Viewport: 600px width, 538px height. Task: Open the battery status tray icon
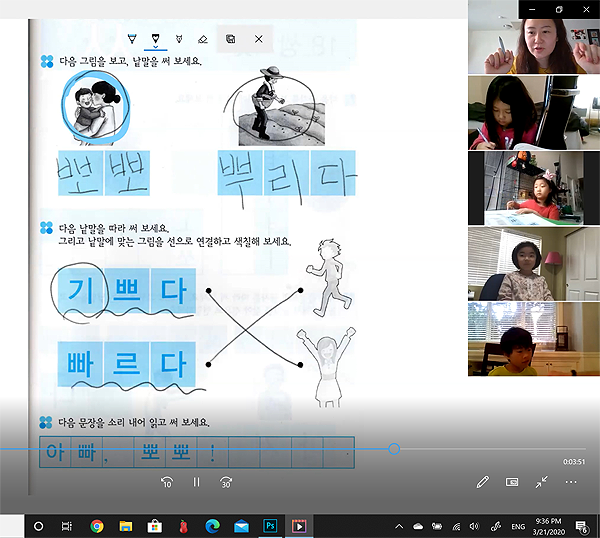coord(437,527)
